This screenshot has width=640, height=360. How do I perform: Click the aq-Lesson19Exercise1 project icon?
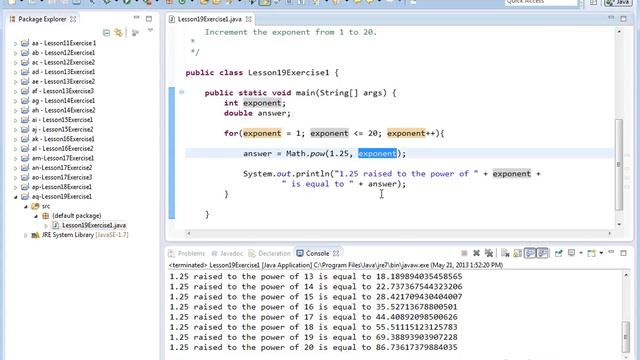(25, 196)
